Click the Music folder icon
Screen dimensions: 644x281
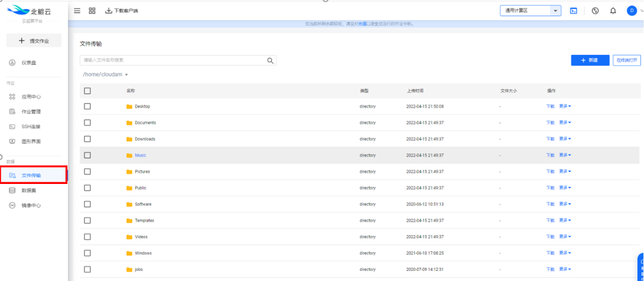point(129,155)
